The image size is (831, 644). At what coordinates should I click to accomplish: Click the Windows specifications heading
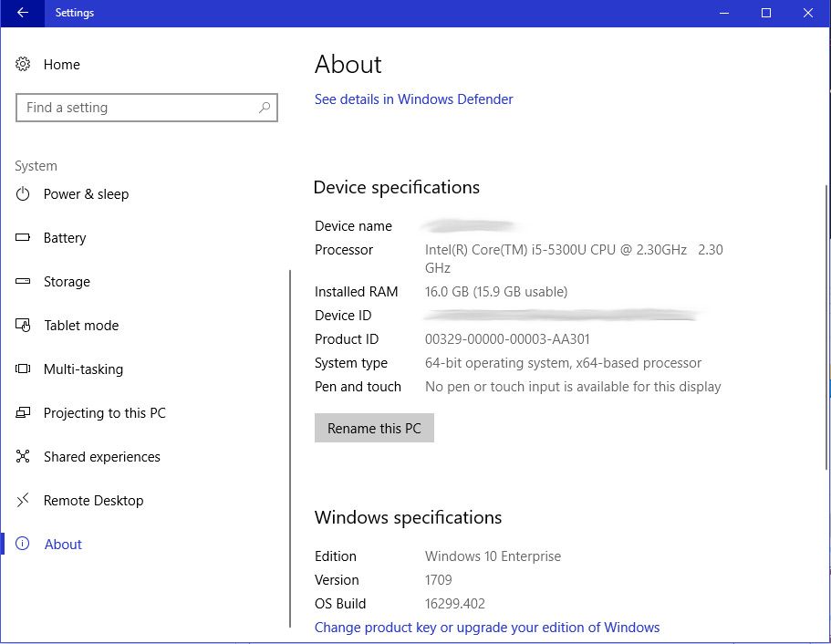[408, 517]
